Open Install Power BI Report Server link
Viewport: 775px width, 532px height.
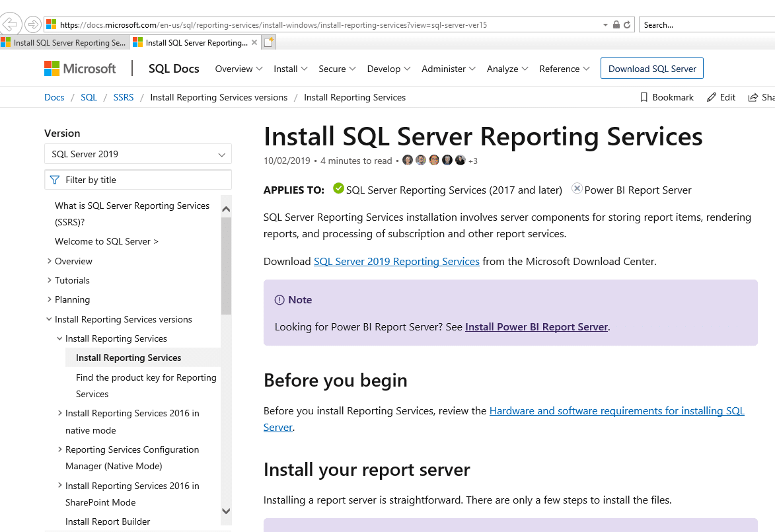536,326
